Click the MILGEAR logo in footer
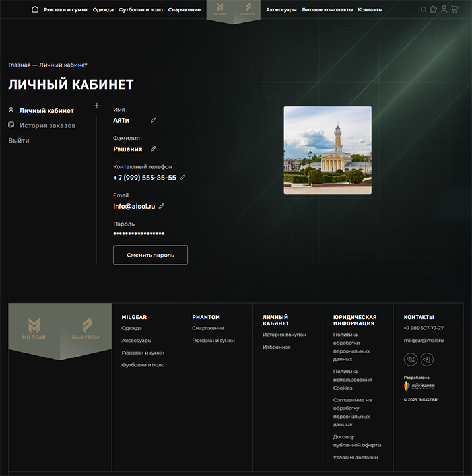This screenshot has height=476, width=472. pyautogui.click(x=34, y=329)
